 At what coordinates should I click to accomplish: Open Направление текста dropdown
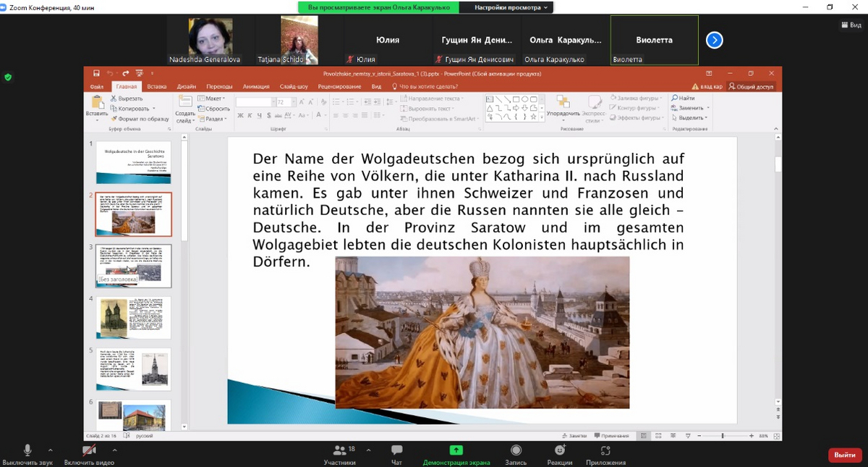coord(431,98)
